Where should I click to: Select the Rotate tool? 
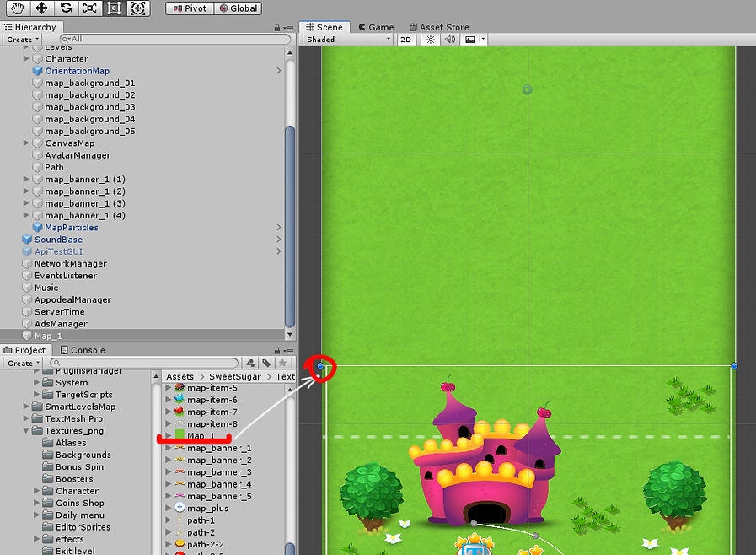click(66, 8)
